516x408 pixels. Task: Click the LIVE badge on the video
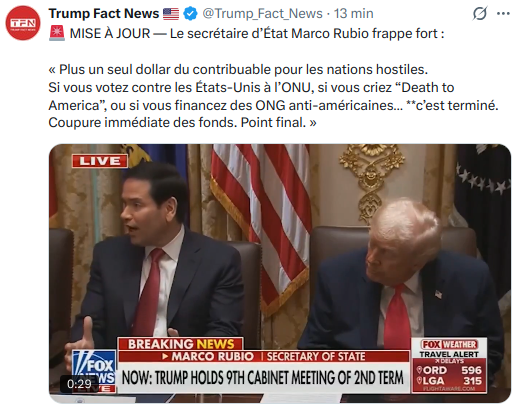coord(100,161)
